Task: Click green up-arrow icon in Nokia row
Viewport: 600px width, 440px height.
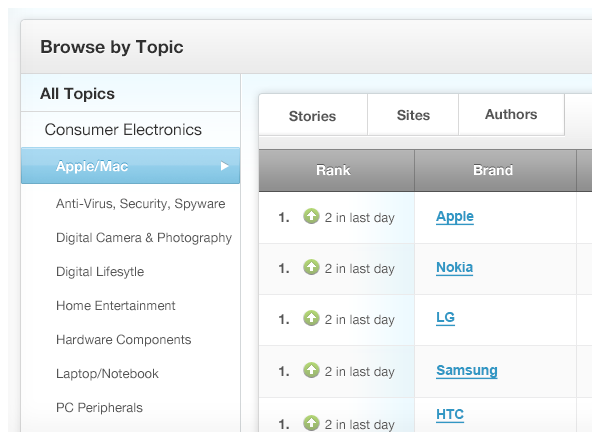Action: pos(311,268)
